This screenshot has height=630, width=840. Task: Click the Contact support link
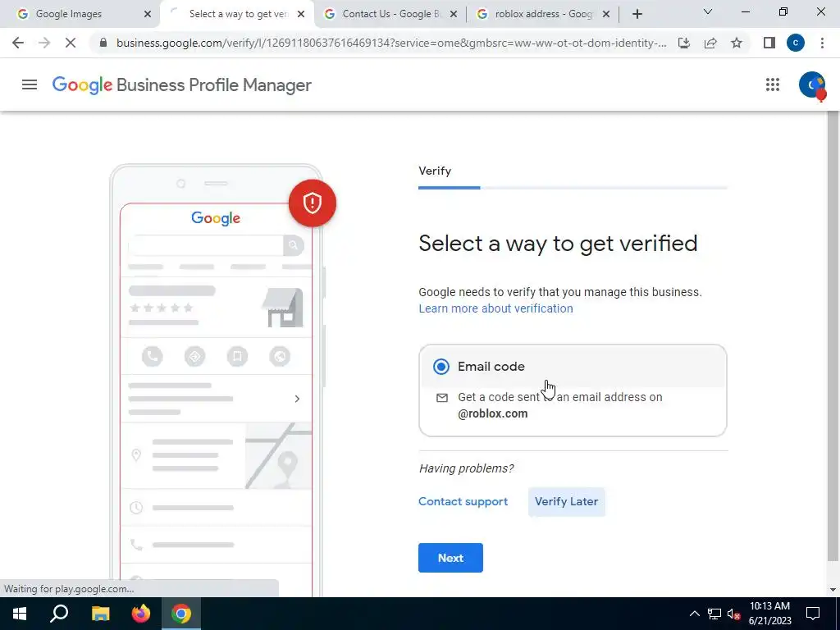(x=463, y=502)
